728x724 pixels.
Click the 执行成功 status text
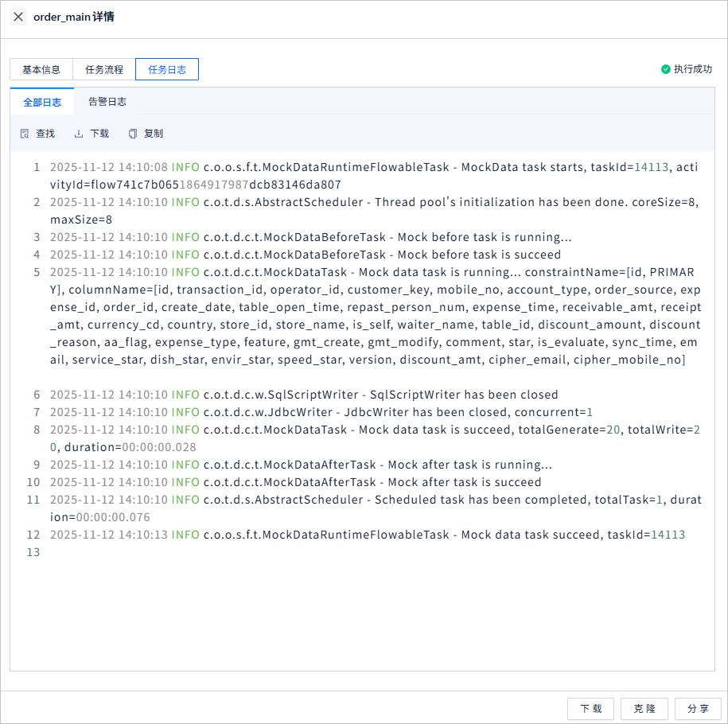693,69
